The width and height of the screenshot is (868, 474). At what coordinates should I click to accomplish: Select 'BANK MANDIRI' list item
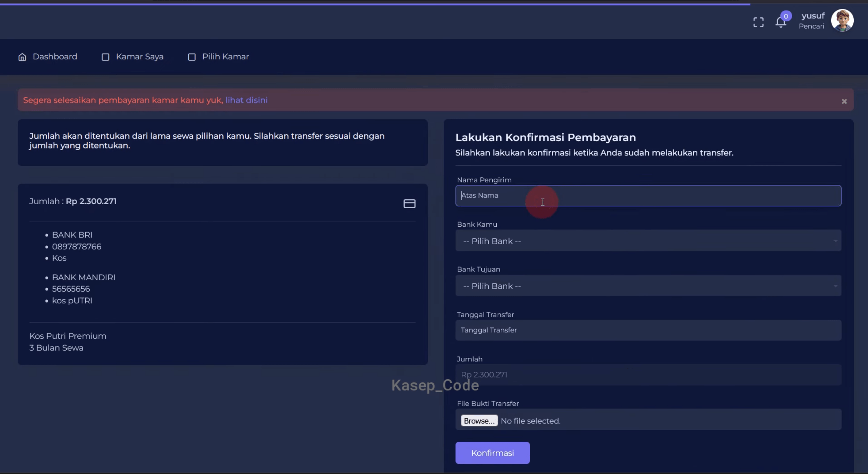click(x=84, y=277)
